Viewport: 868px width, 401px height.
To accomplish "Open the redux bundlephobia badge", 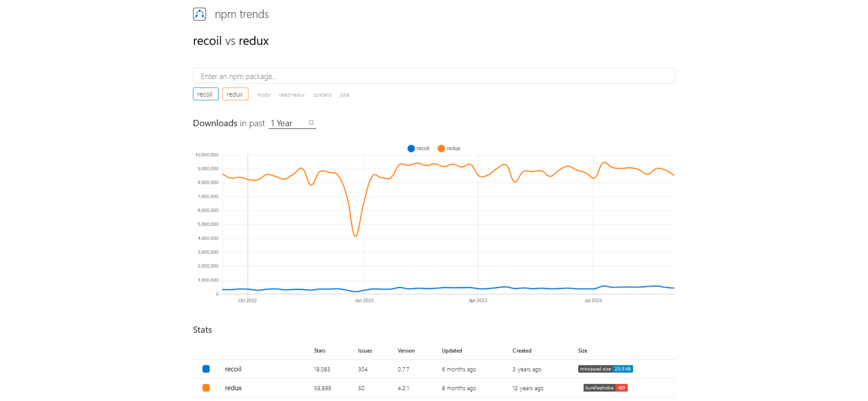I will click(x=605, y=388).
